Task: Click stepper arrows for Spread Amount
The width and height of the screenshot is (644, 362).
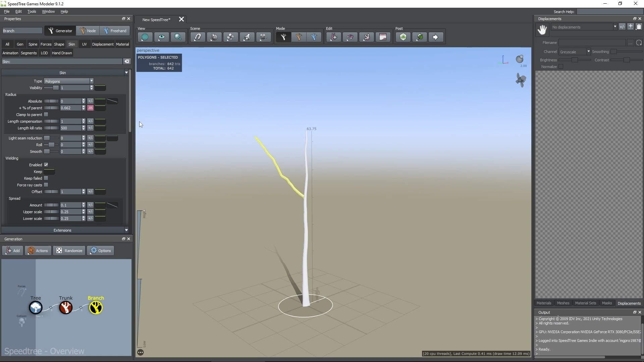Action: click(84, 205)
